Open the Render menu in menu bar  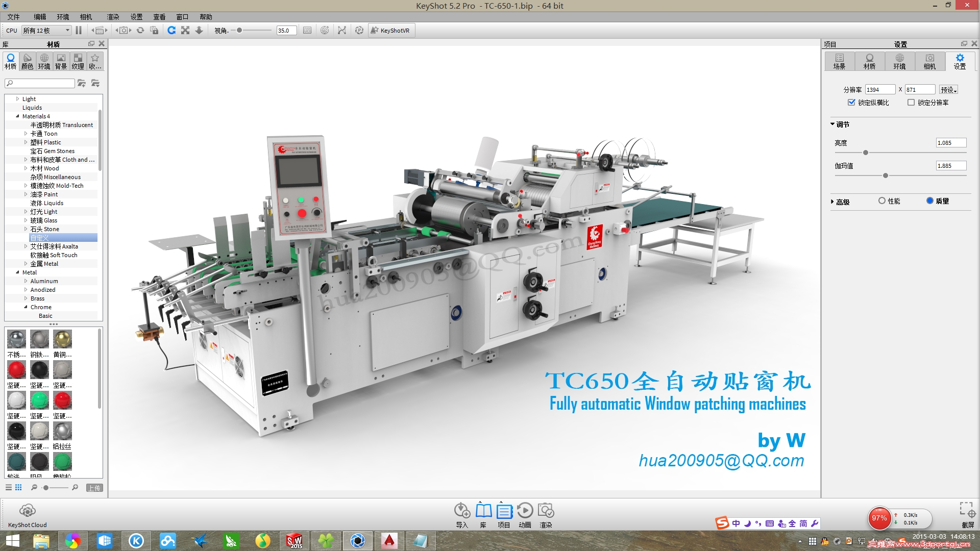click(113, 17)
